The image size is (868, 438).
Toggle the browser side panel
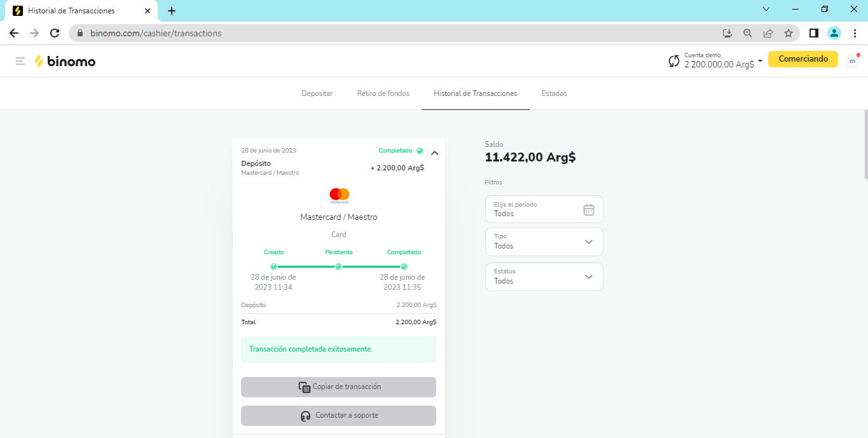[x=813, y=33]
